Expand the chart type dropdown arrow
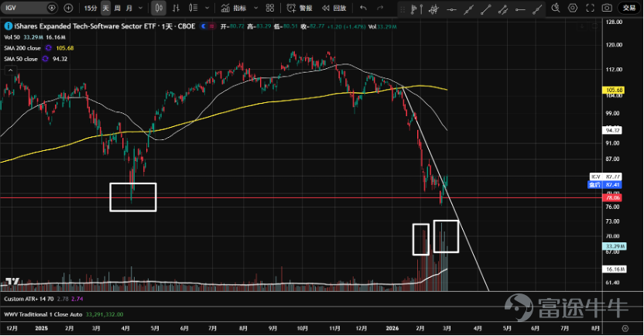Image resolution: width=644 pixels, height=336 pixels. coord(207,8)
